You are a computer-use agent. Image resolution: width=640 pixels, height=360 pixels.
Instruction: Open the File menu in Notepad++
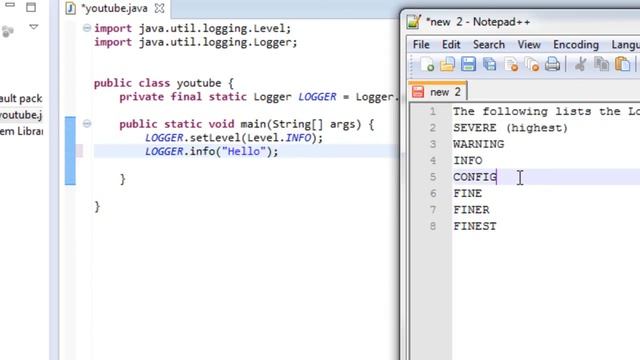click(x=421, y=44)
